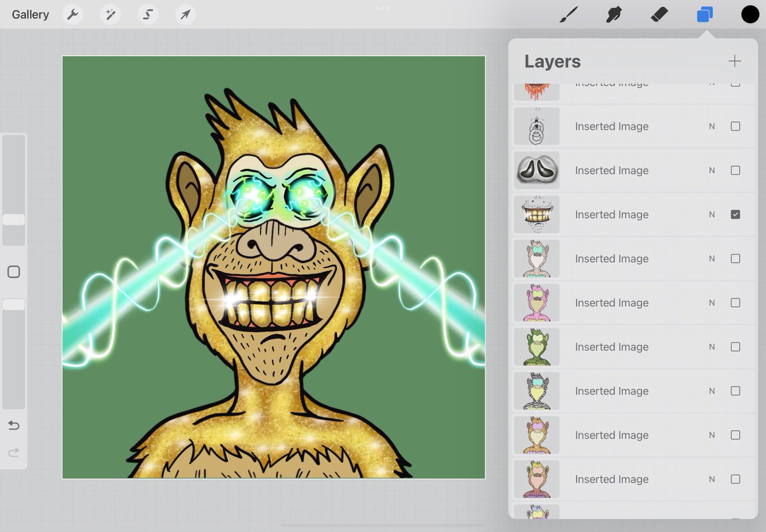Image resolution: width=766 pixels, height=532 pixels.
Task: Open blend mode N of yellow-haired red-shirt ape layer
Action: (x=712, y=478)
